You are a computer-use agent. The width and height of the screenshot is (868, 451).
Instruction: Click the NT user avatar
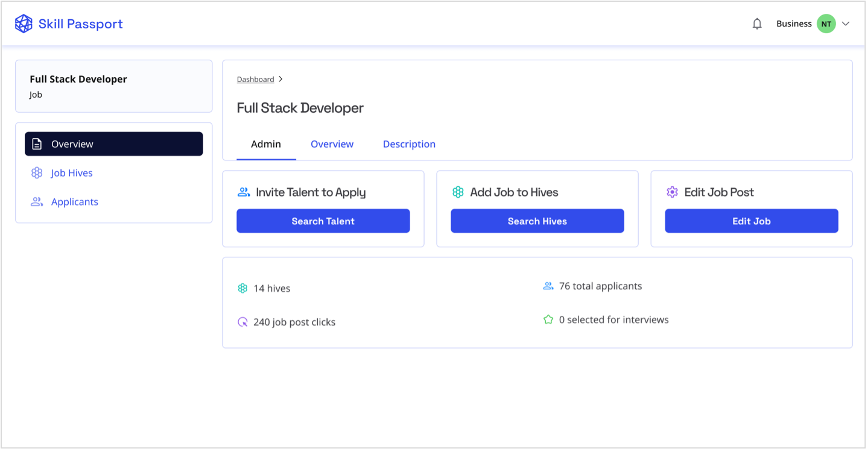826,24
